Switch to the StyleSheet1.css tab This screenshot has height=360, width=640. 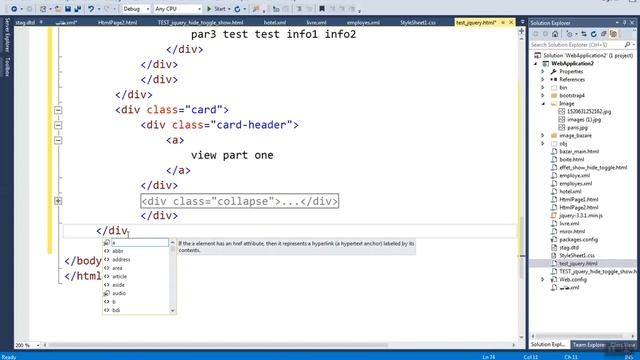pyautogui.click(x=418, y=22)
